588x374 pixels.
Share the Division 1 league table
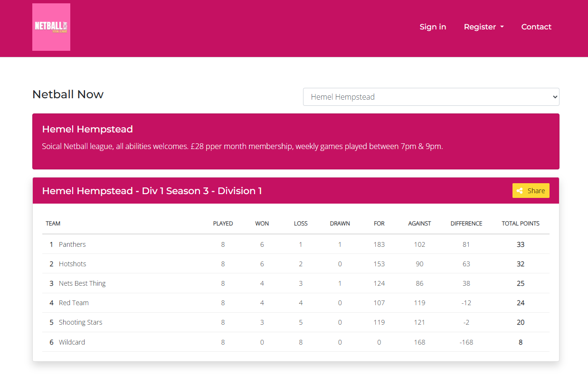[531, 190]
